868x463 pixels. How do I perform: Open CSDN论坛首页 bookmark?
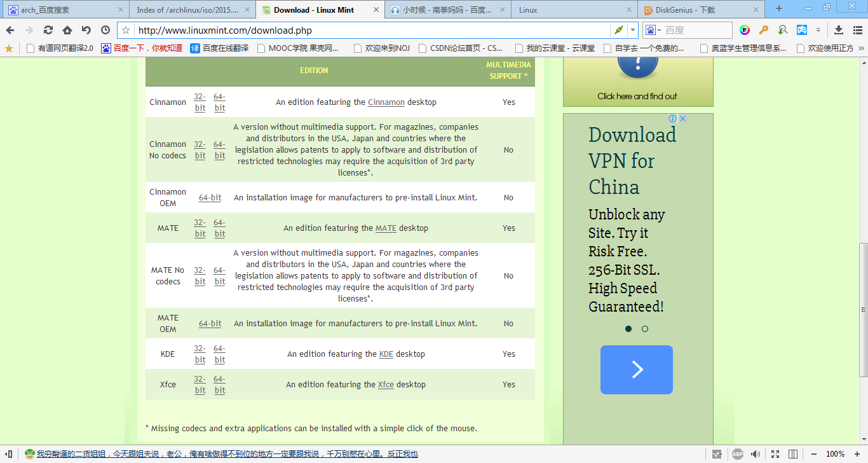pyautogui.click(x=461, y=48)
